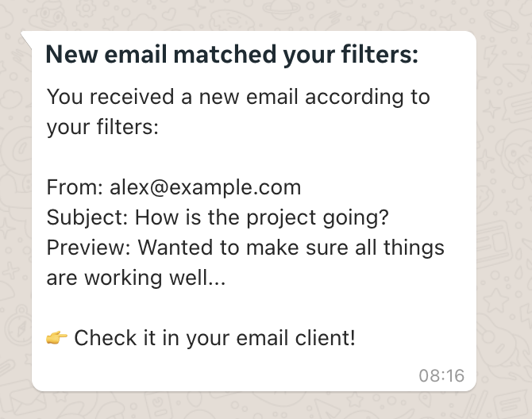Click the "are working well..." preview line
Viewport: 532px width, 419px height.
click(x=137, y=278)
